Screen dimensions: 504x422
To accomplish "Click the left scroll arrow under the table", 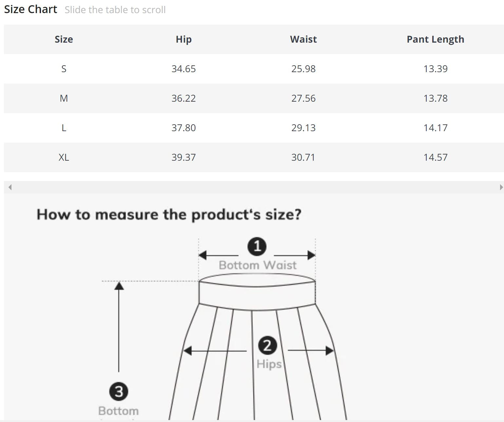I will 10,187.
